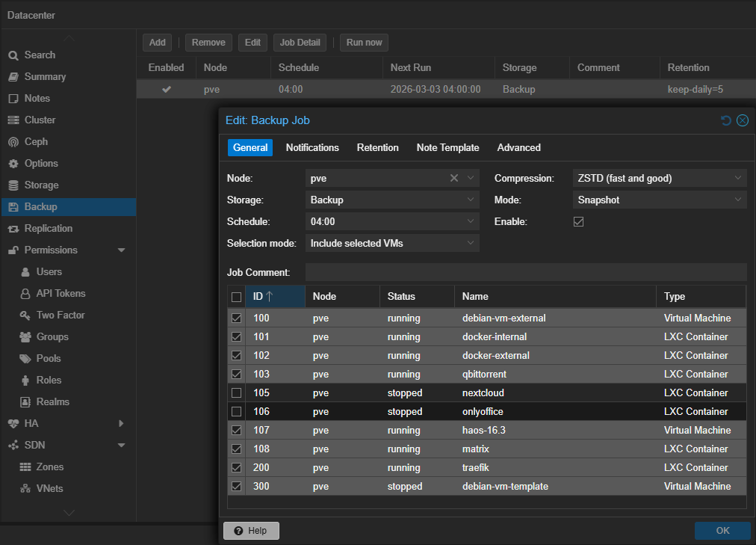Click the Two Factor key icon
The image size is (756, 545).
click(x=25, y=315)
